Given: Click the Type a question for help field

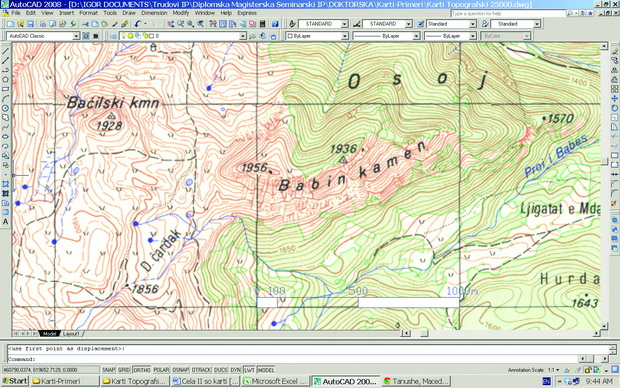Looking at the screenshot, I should pyautogui.click(x=508, y=13).
